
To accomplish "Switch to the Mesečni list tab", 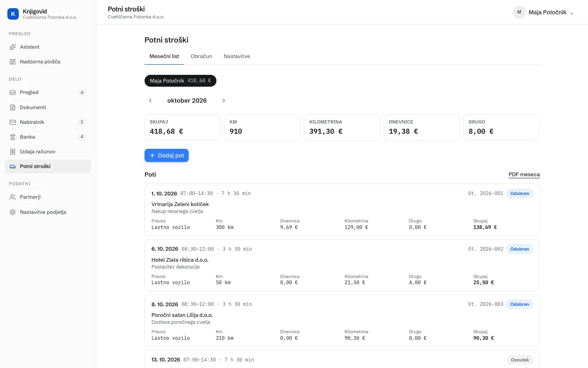I will pos(164,56).
